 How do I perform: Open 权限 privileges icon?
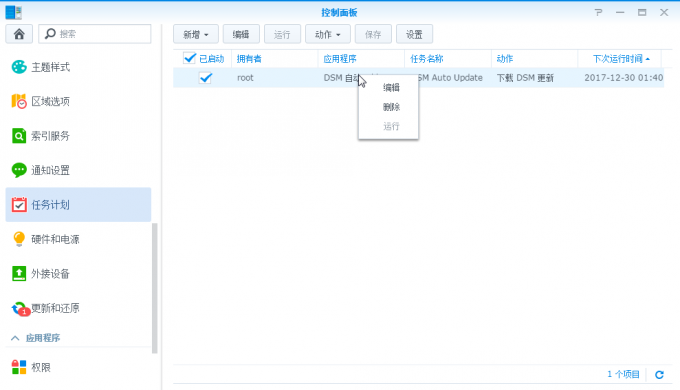pyautogui.click(x=19, y=367)
